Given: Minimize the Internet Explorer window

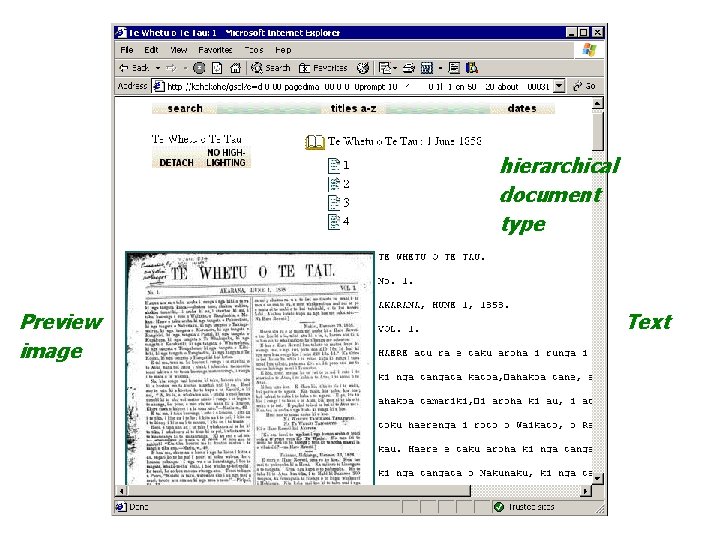Looking at the screenshot, I should pos(571,33).
